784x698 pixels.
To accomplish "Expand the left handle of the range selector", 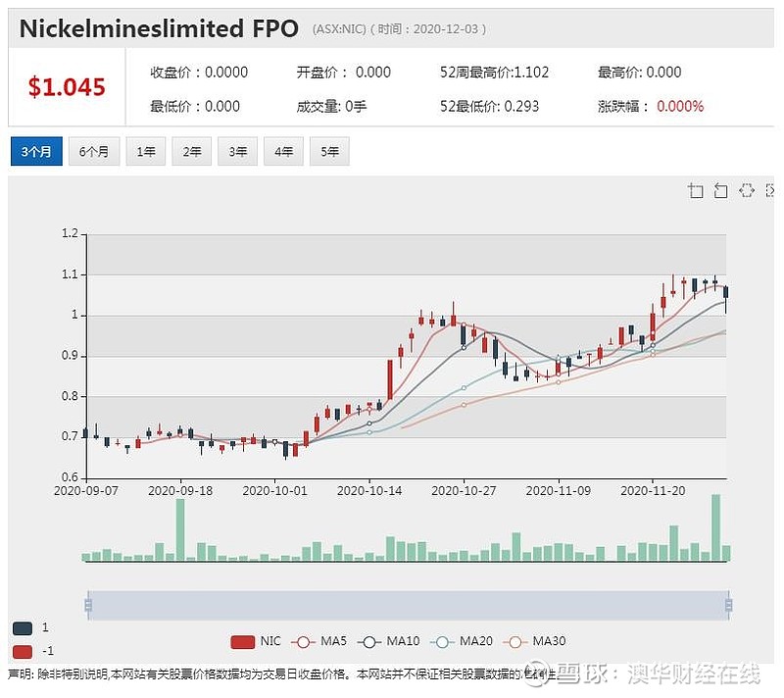I will click(88, 605).
